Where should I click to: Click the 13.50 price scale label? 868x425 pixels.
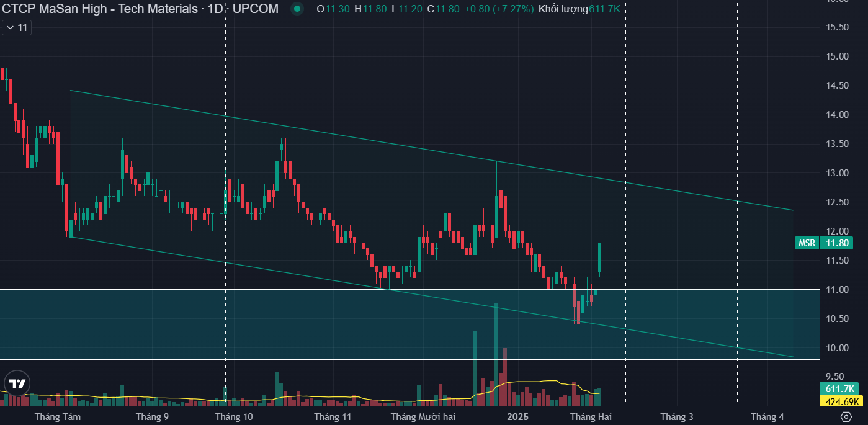tap(837, 144)
